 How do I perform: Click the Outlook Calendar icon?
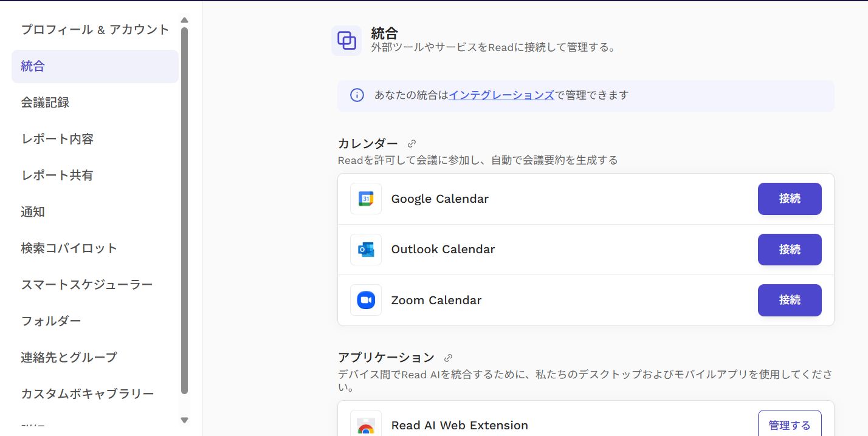coord(365,249)
